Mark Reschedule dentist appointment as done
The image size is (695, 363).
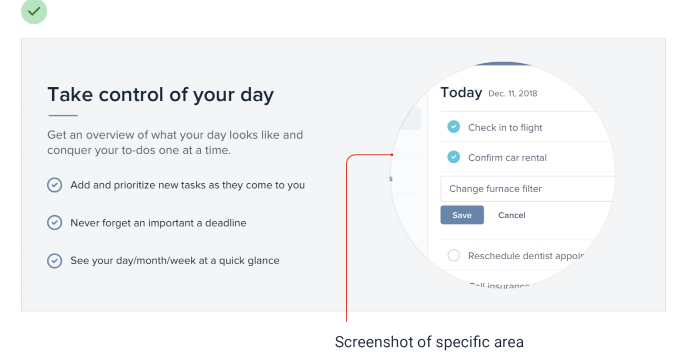point(453,255)
